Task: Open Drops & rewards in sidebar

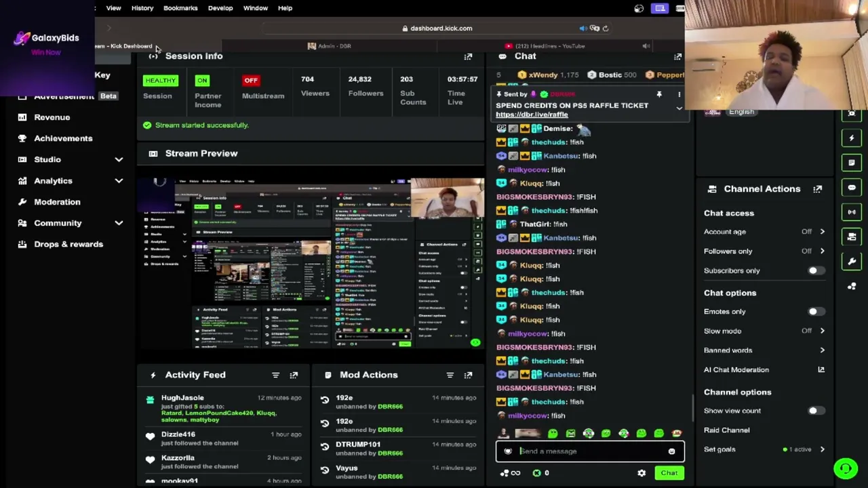Action: 68,244
